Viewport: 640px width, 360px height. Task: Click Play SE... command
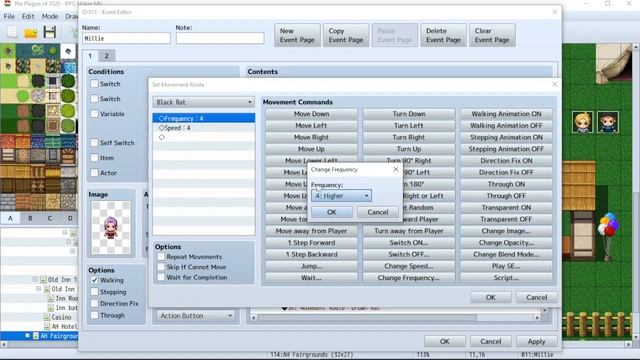pos(506,266)
